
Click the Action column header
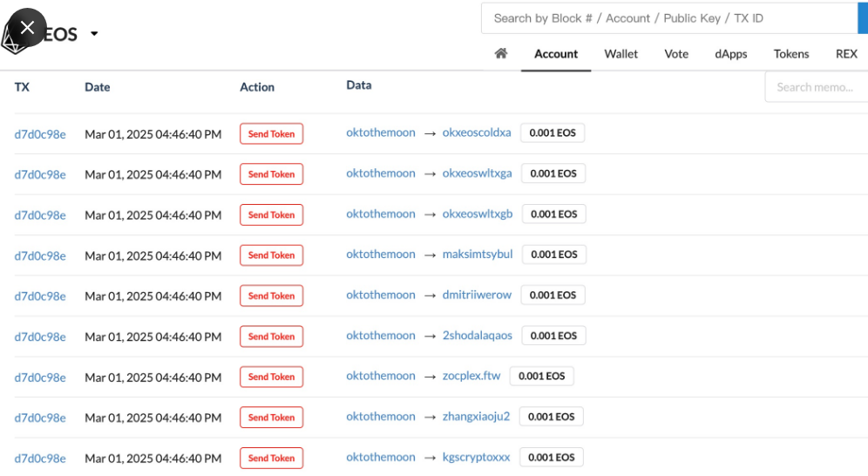[257, 87]
